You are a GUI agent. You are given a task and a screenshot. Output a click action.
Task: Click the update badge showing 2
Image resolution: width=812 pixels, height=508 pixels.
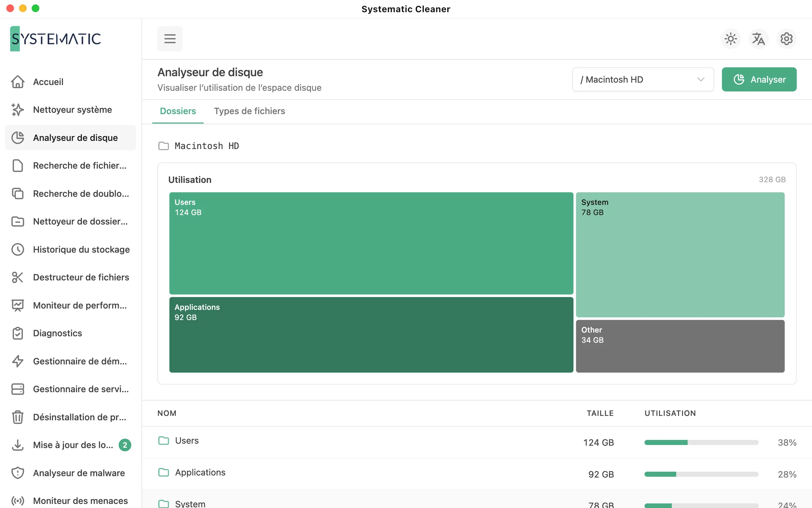point(125,445)
